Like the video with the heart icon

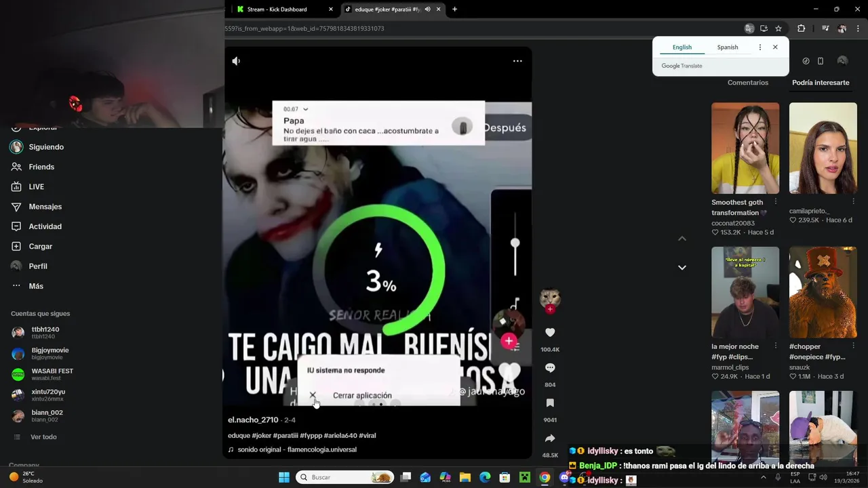pyautogui.click(x=550, y=332)
